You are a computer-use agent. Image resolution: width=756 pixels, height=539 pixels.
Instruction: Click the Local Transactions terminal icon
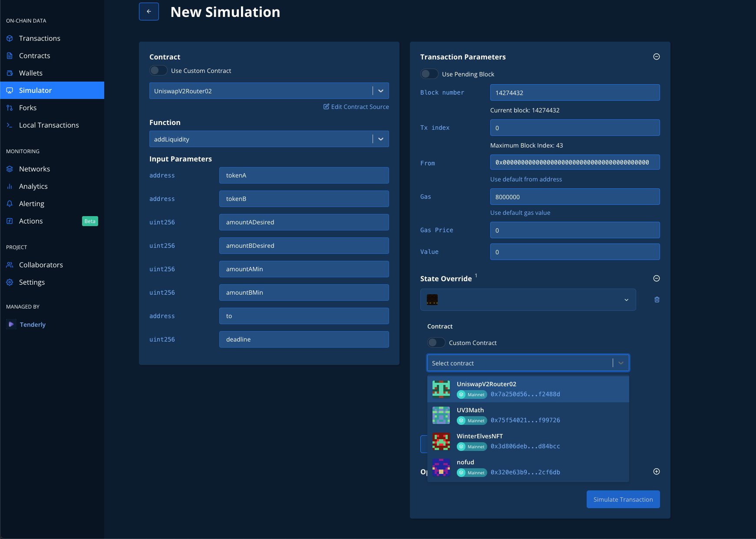[10, 125]
